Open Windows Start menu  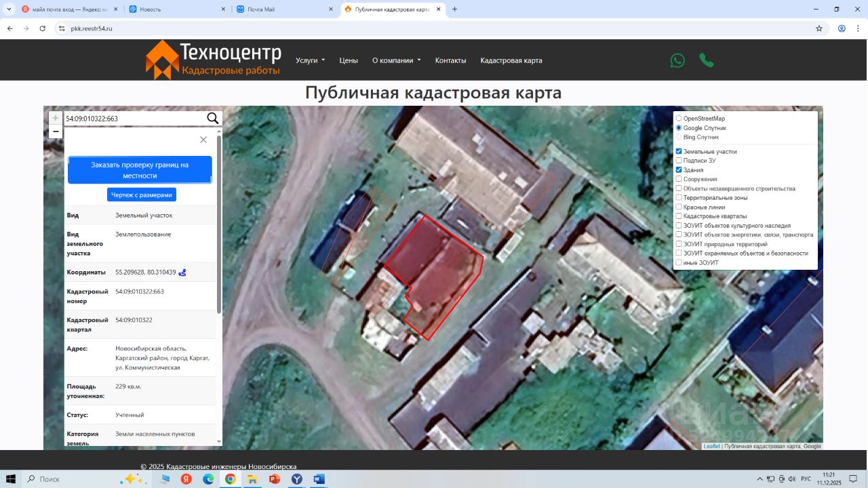(12, 479)
